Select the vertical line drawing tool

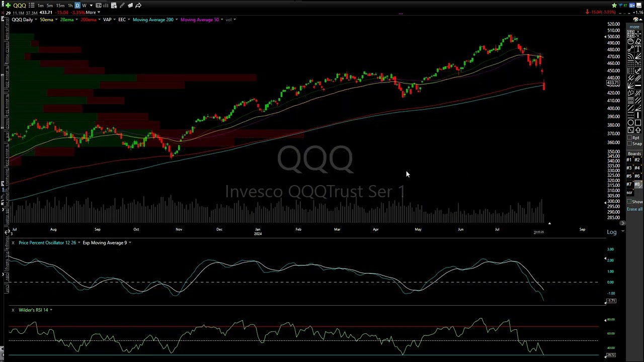(x=638, y=115)
